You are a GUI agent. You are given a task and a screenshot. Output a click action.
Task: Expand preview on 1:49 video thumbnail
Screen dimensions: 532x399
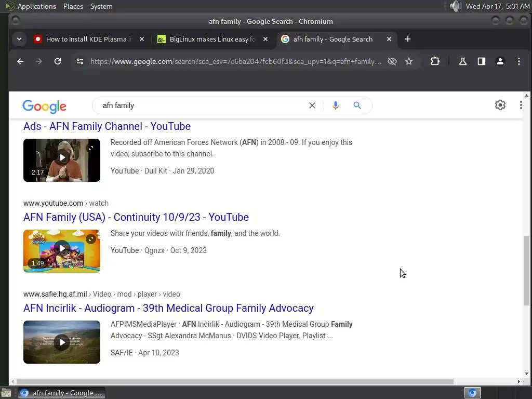(x=91, y=239)
